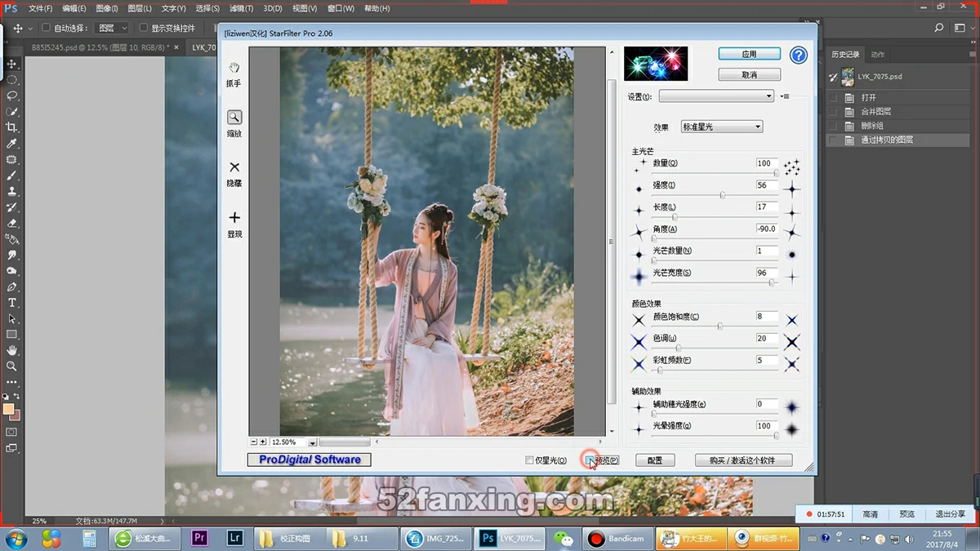Select the Lasso tool in Photoshop toolbar
This screenshot has width=980, height=551.
pyautogui.click(x=11, y=96)
